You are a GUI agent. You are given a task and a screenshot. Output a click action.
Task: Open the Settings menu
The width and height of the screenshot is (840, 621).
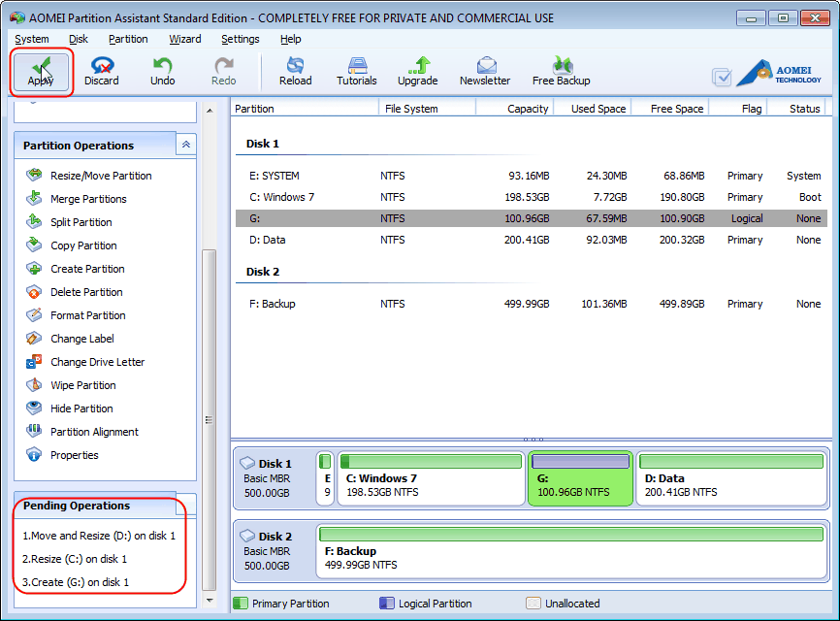click(x=240, y=39)
